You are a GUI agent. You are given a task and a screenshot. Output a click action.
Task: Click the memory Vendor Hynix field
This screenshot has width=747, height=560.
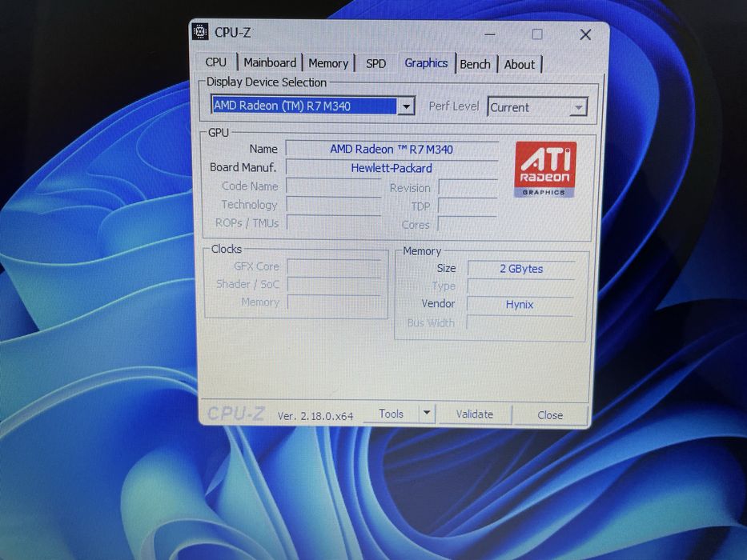pyautogui.click(x=520, y=304)
